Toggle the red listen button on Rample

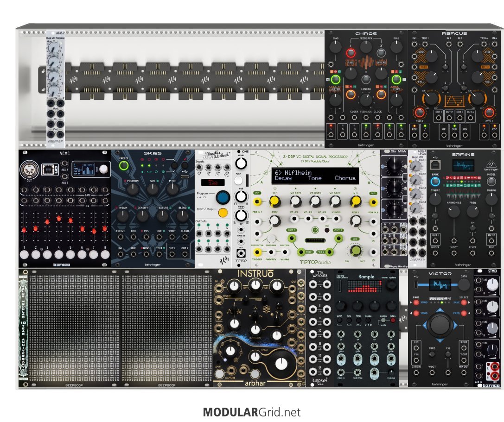point(392,321)
